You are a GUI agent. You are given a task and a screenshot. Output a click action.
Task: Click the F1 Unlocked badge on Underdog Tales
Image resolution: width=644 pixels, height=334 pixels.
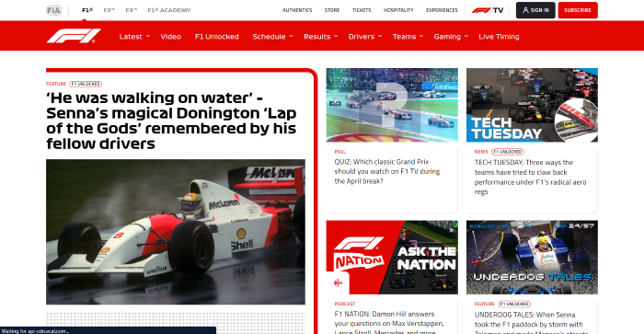(514, 304)
